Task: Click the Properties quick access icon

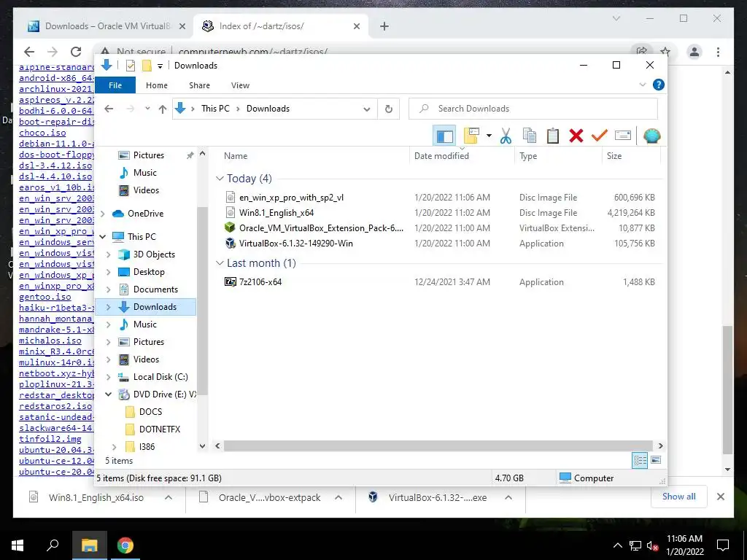Action: [130, 66]
